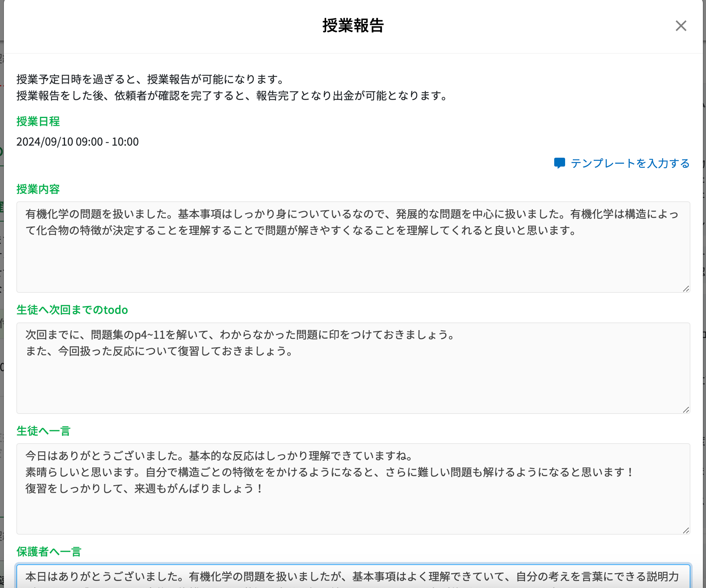The width and height of the screenshot is (706, 588).
Task: Click the 生徒へ一言 text area resize handle
Action: [x=686, y=530]
